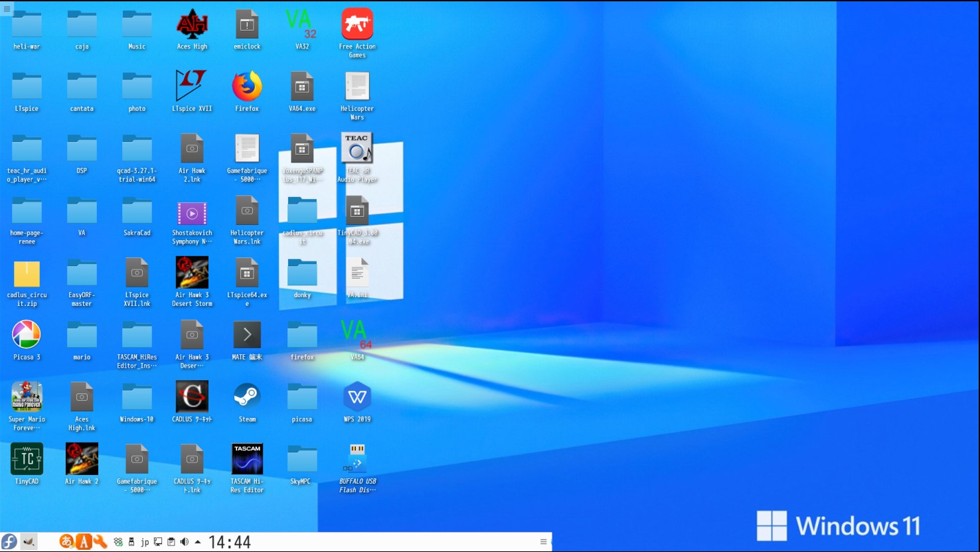Start the TEAC HR Audio Player

357,147
